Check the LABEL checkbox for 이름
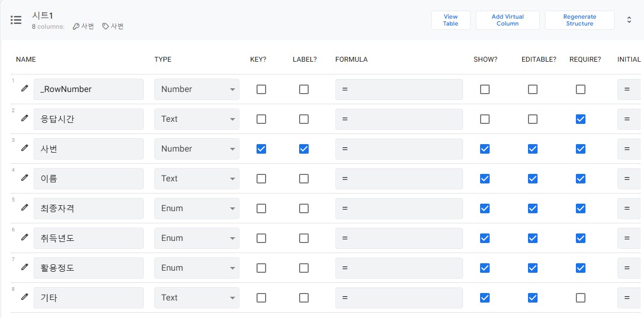 tap(304, 179)
